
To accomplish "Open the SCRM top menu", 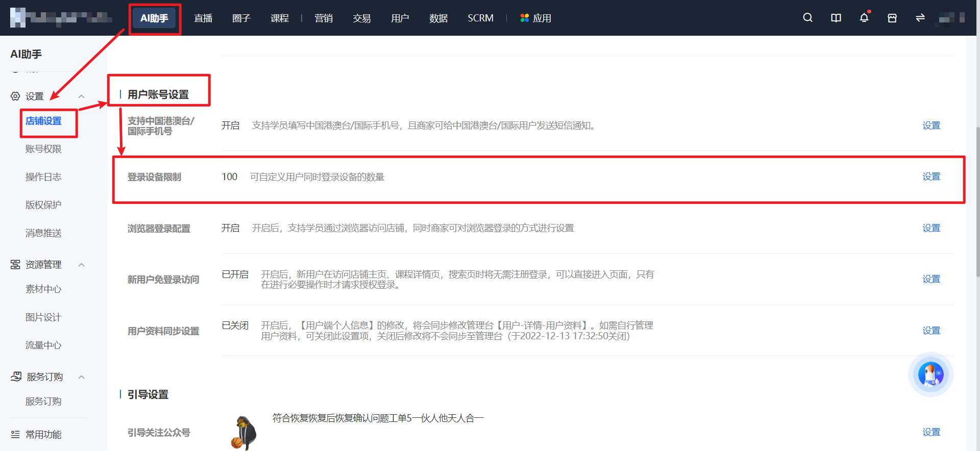I will [480, 18].
